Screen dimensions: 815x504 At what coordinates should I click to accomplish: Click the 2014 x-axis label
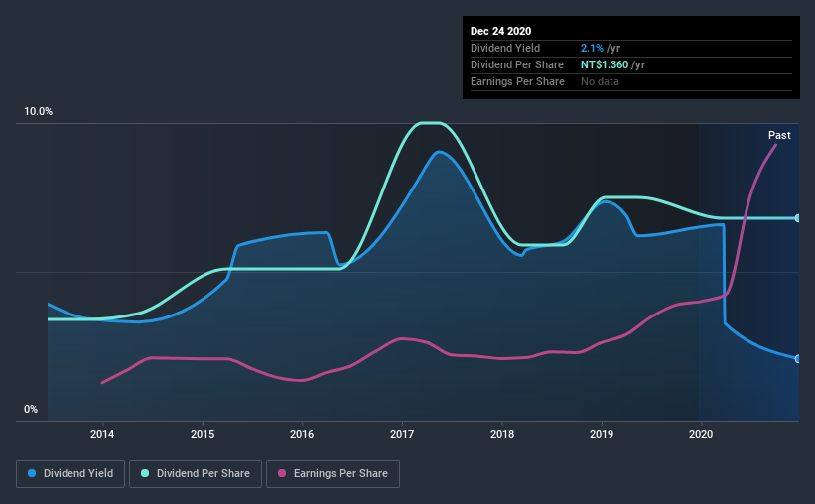point(102,434)
